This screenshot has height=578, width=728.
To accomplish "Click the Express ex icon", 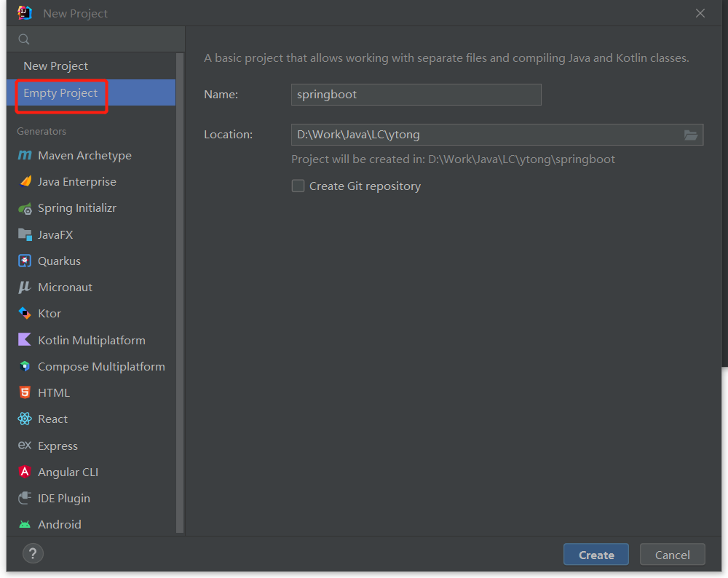I will 25,446.
